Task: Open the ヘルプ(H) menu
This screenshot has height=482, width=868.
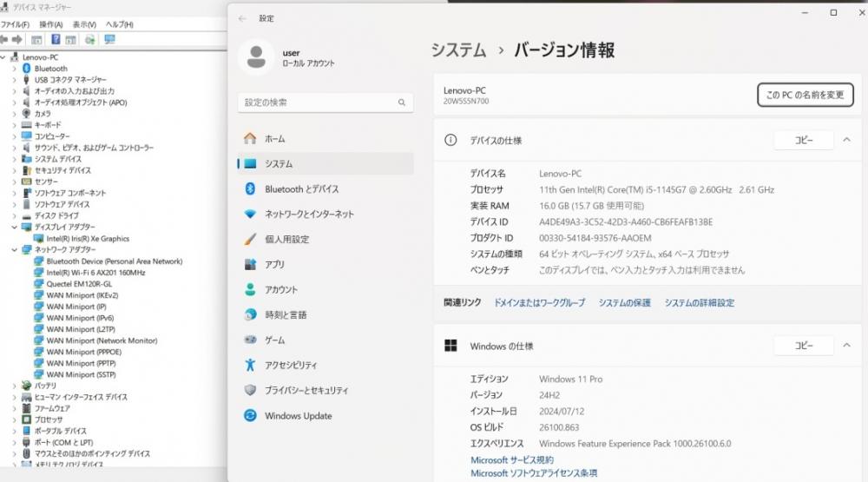Action: pos(120,24)
